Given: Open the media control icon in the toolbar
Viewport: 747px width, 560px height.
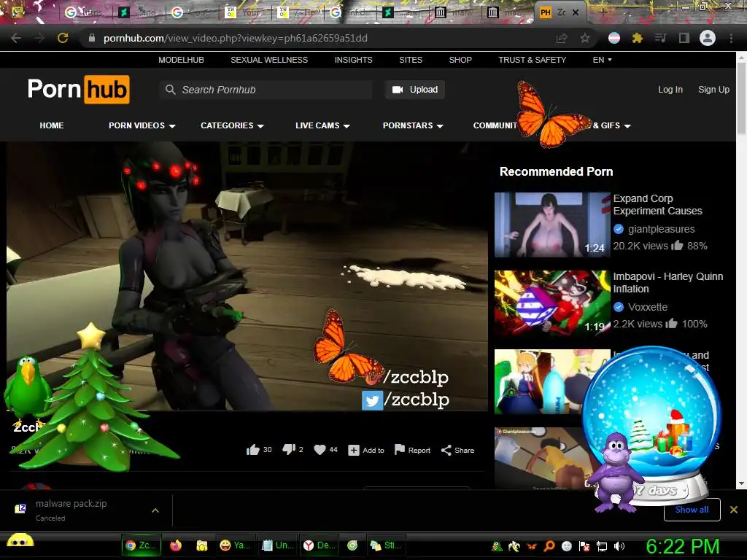Looking at the screenshot, I should (x=660, y=38).
